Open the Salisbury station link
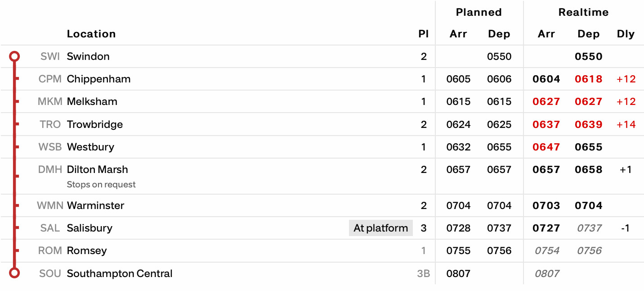644x291 pixels. [x=89, y=228]
